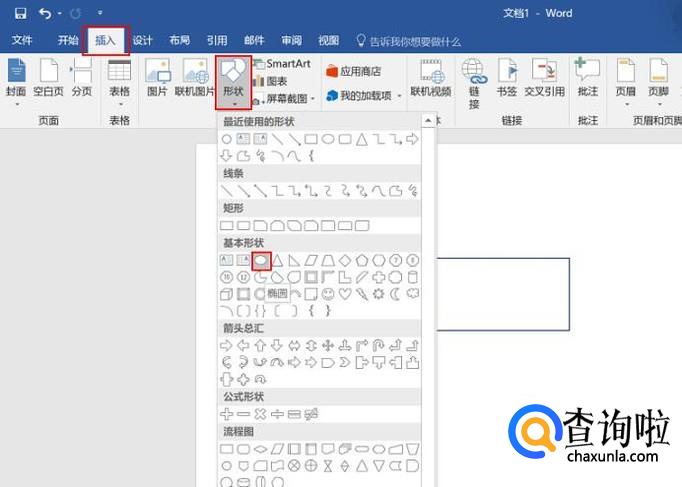The width and height of the screenshot is (682, 487).
Task: Select the diamond in 基本形状
Action: [345, 260]
